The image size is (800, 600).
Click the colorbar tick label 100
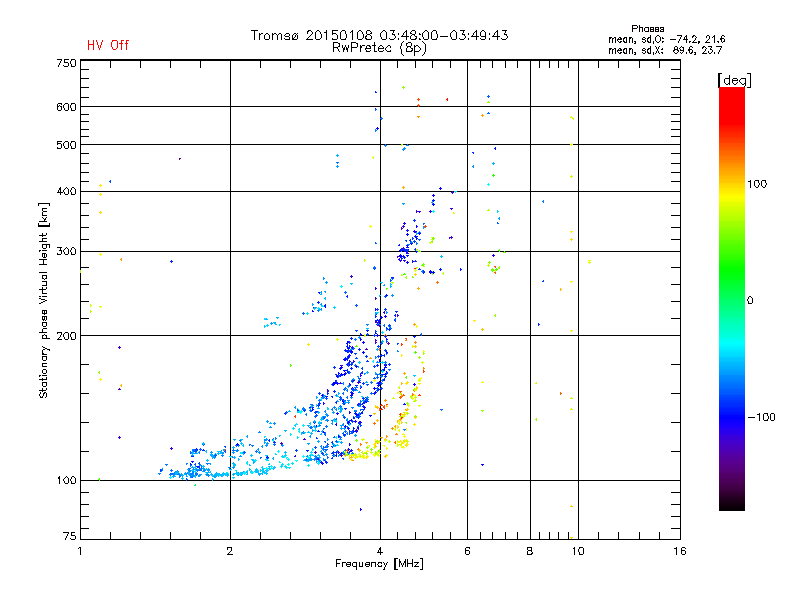(757, 184)
